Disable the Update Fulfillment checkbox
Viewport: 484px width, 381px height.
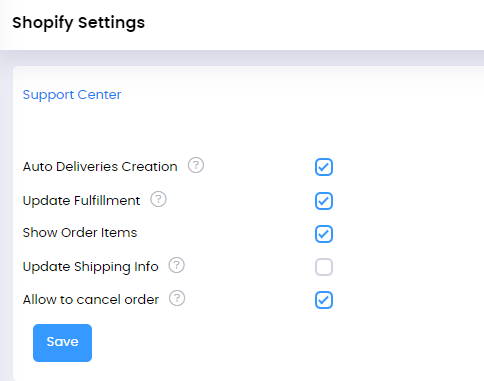click(324, 201)
